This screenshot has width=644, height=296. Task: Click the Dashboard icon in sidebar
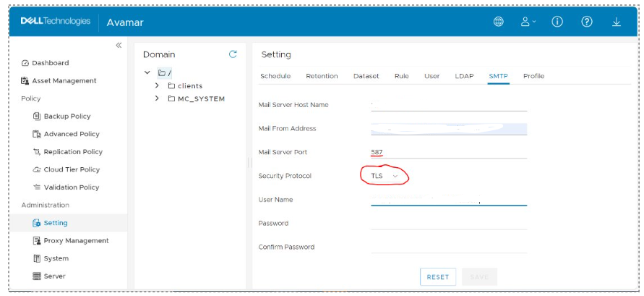click(x=25, y=63)
